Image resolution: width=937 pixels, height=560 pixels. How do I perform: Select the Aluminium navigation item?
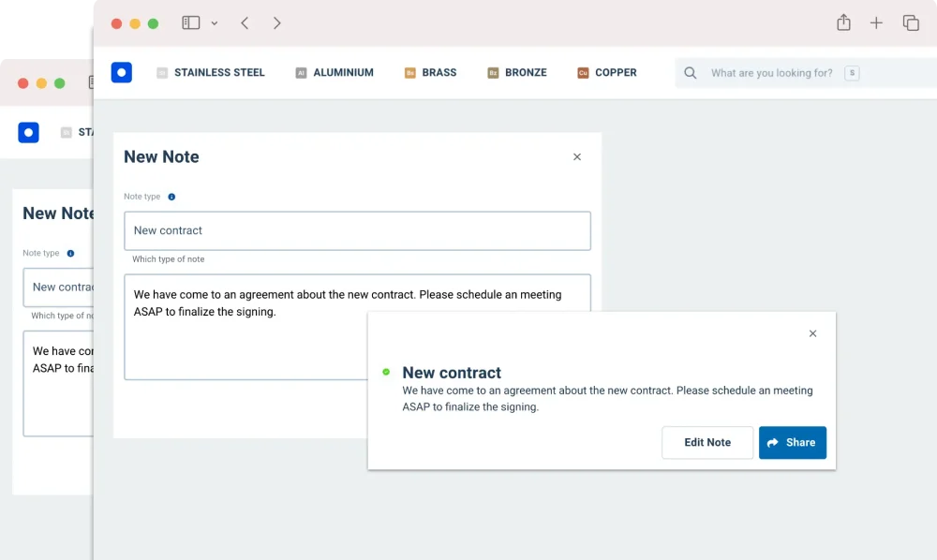click(335, 73)
